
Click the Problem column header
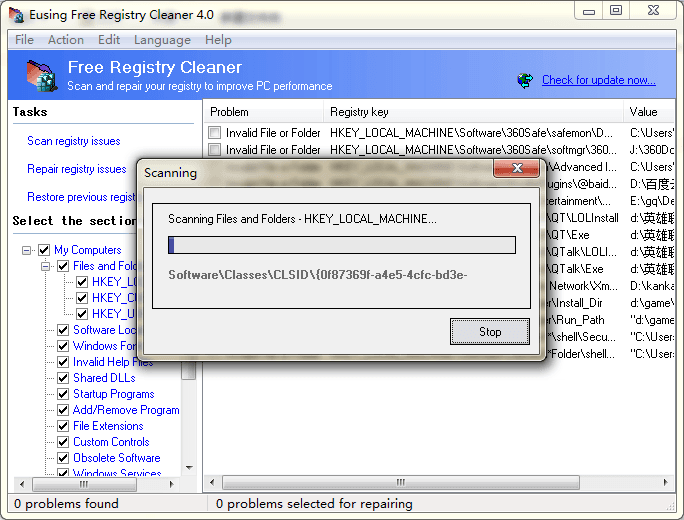[264, 112]
